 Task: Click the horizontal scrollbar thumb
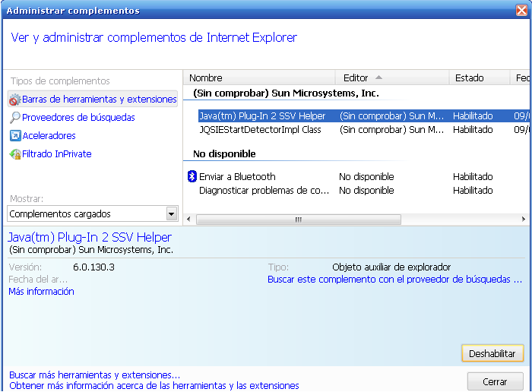[x=298, y=220]
